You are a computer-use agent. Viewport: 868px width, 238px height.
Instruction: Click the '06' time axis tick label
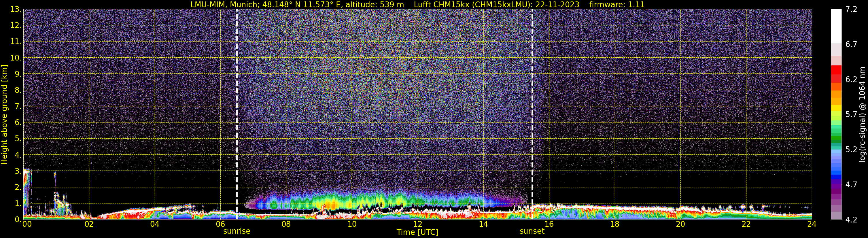(x=220, y=224)
